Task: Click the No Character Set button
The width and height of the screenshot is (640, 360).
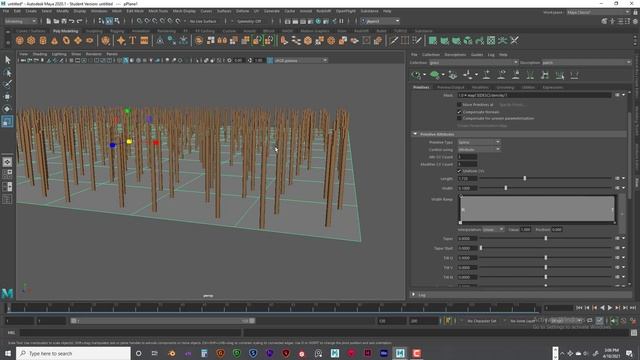Action: point(482,321)
